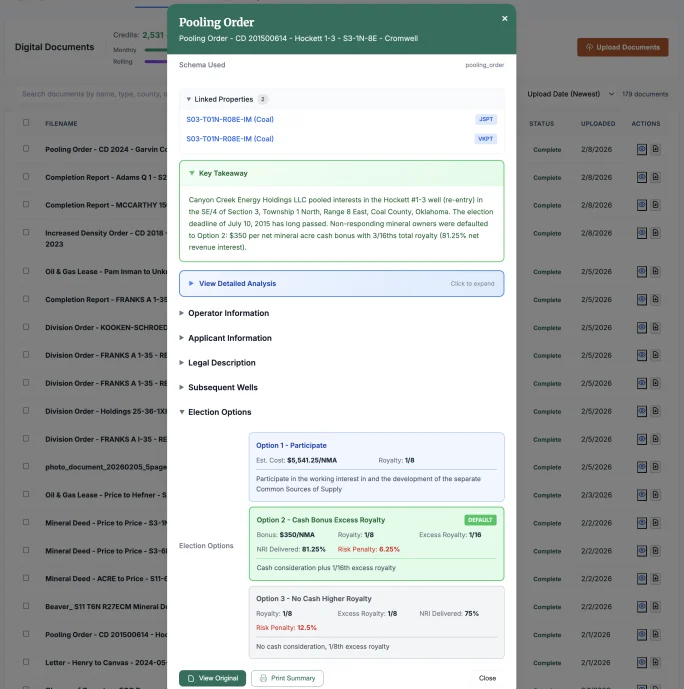Image resolution: width=684 pixels, height=689 pixels.
Task: Check the Division Order - Holdings 25-36 row
Action: (x=26, y=410)
